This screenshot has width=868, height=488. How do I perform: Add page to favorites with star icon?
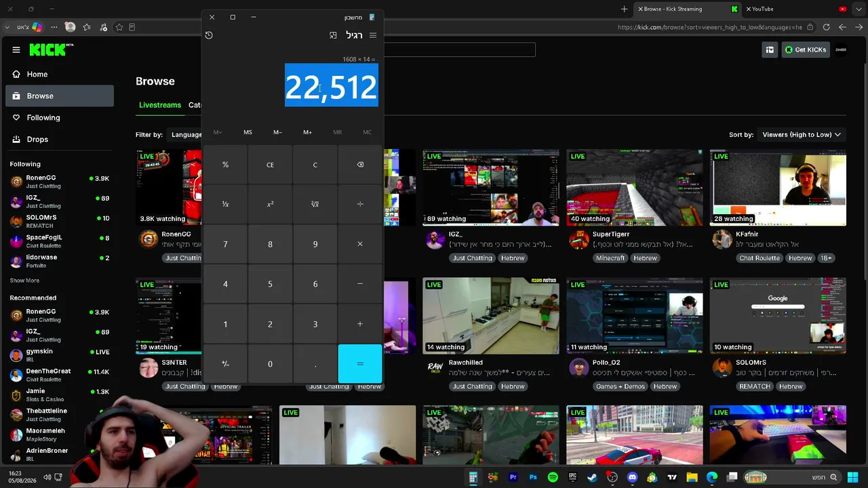119,27
